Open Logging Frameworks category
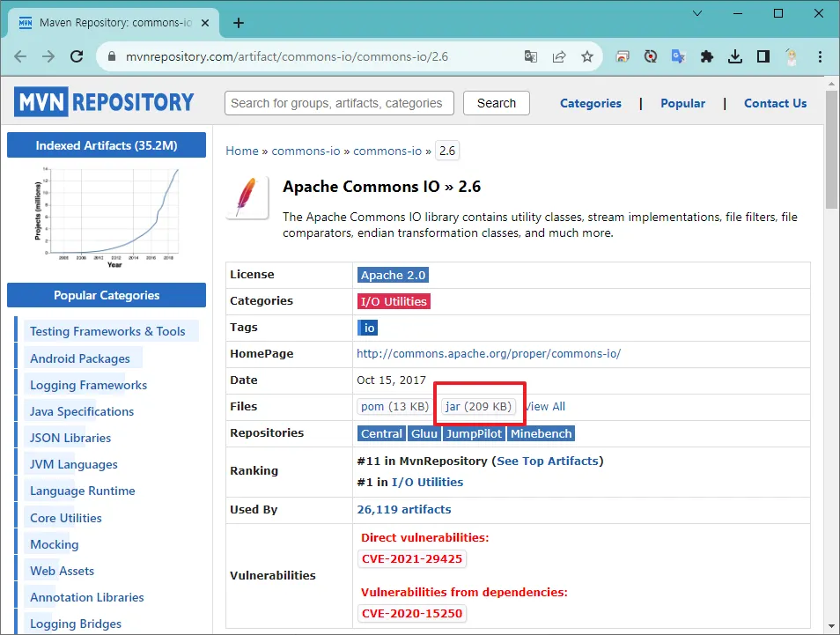 point(88,385)
